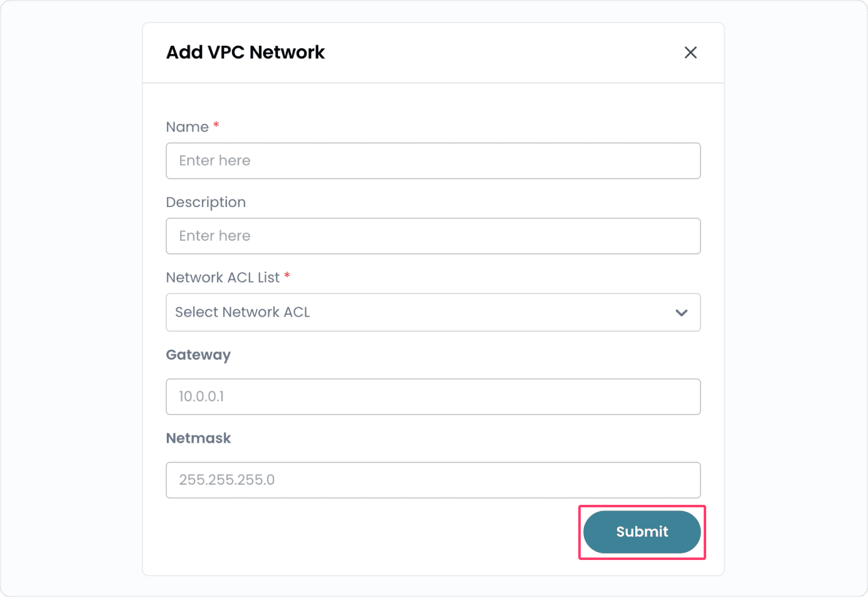This screenshot has height=597, width=868.
Task: Click the Add VPC Network dialog title
Action: pyautogui.click(x=245, y=53)
